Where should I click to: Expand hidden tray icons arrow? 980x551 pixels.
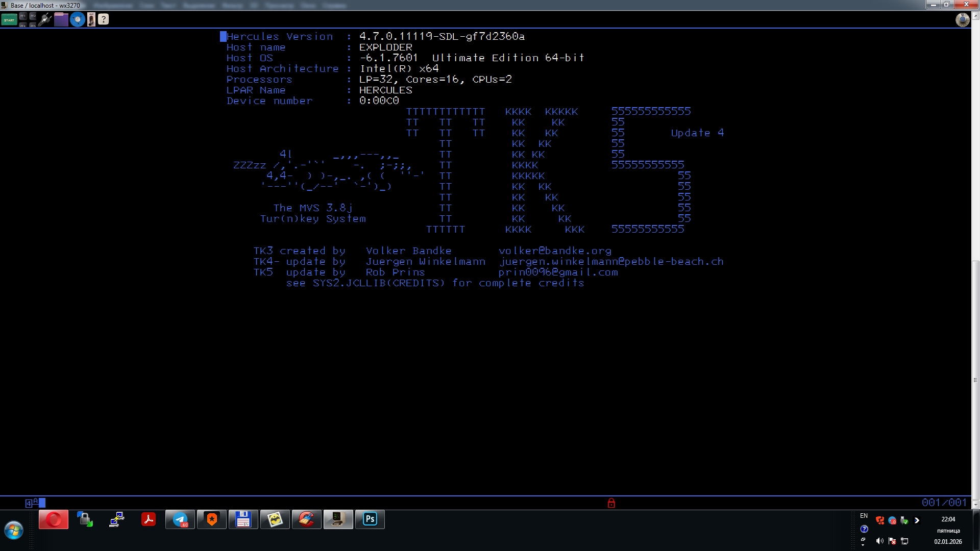pyautogui.click(x=917, y=520)
